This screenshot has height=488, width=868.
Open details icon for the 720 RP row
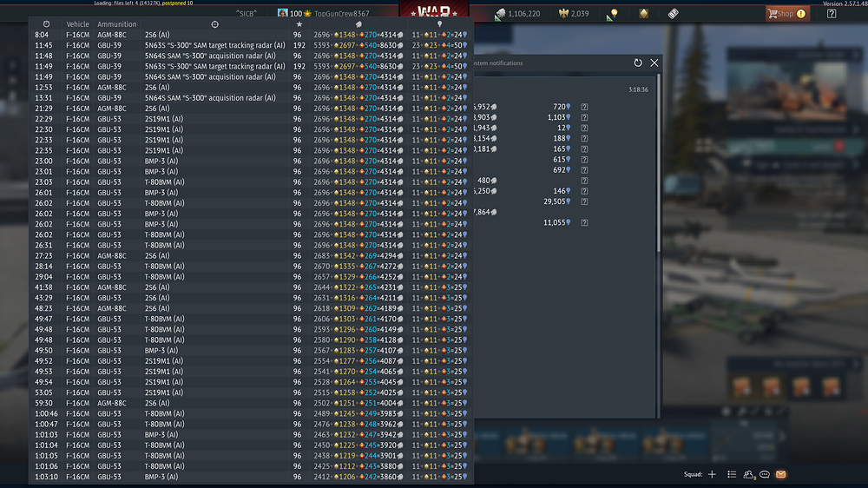point(584,107)
